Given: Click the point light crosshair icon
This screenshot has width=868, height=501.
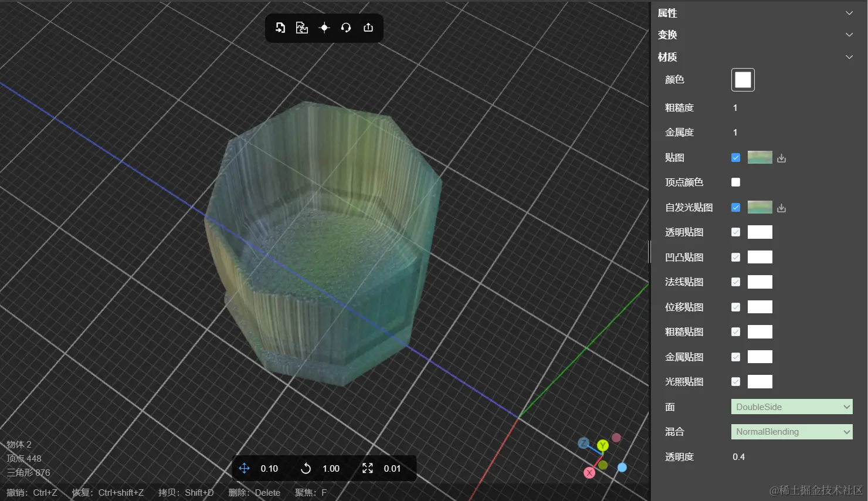Looking at the screenshot, I should tap(324, 28).
